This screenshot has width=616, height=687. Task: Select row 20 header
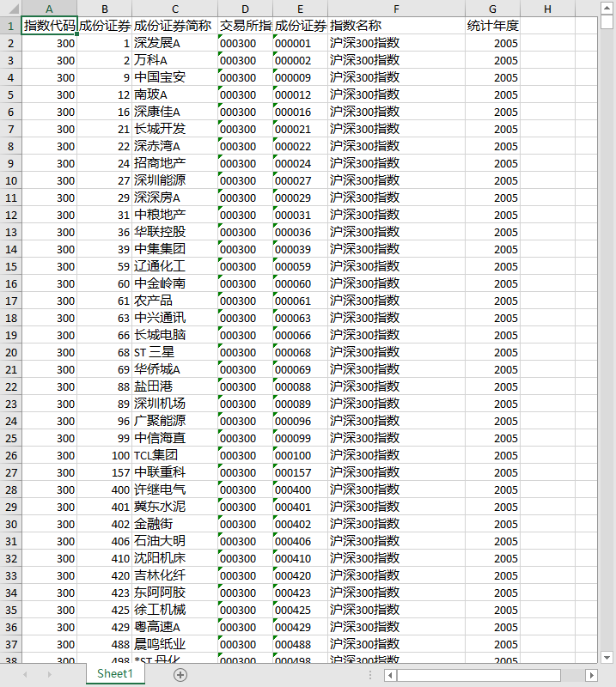click(10, 352)
